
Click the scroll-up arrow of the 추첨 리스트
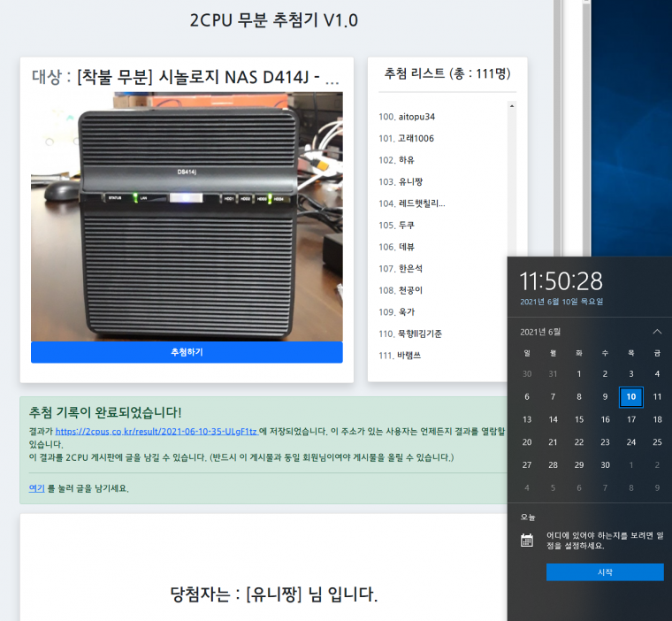[x=512, y=106]
